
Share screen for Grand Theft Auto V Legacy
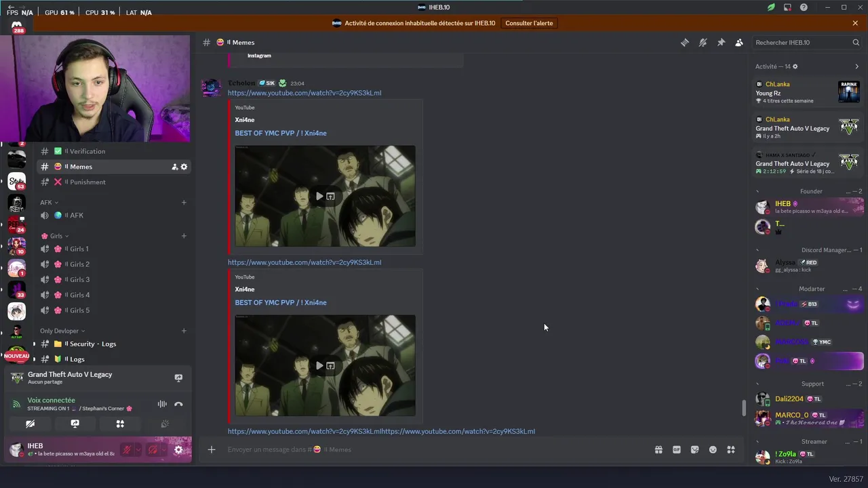(178, 378)
